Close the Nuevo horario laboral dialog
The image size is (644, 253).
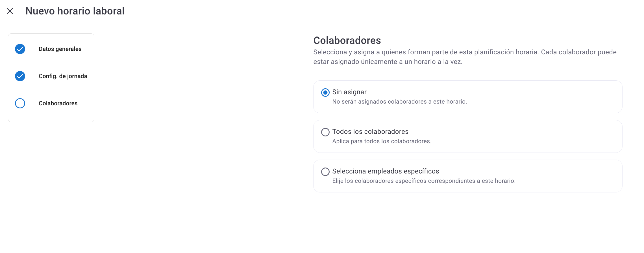click(10, 11)
